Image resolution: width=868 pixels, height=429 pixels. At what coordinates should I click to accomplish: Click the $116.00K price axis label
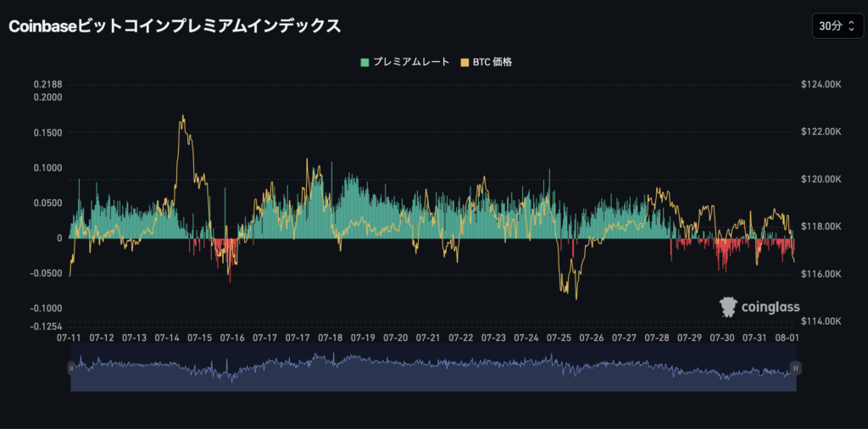821,274
